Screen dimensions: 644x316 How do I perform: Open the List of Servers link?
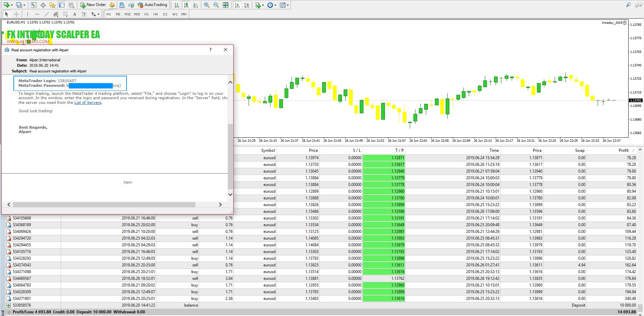(88, 103)
